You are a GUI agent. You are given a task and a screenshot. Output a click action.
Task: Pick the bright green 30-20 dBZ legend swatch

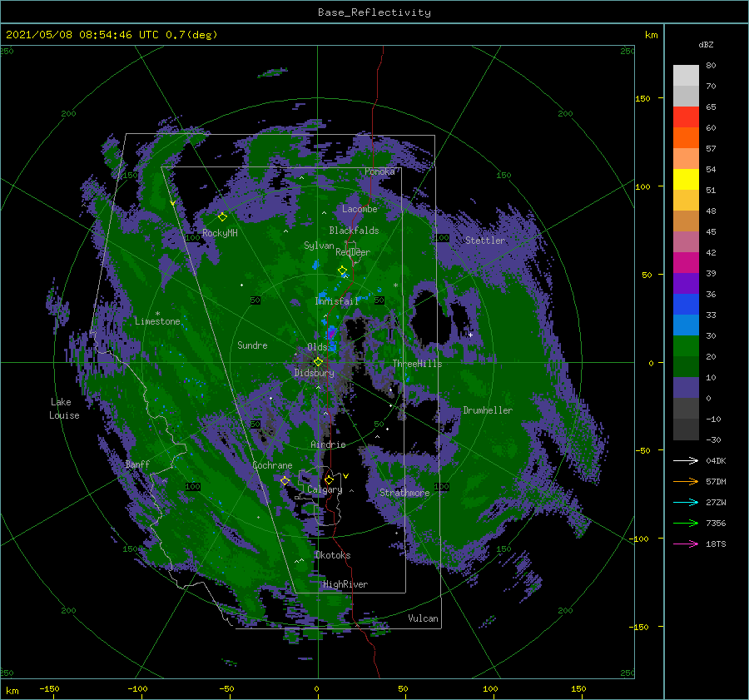click(686, 346)
